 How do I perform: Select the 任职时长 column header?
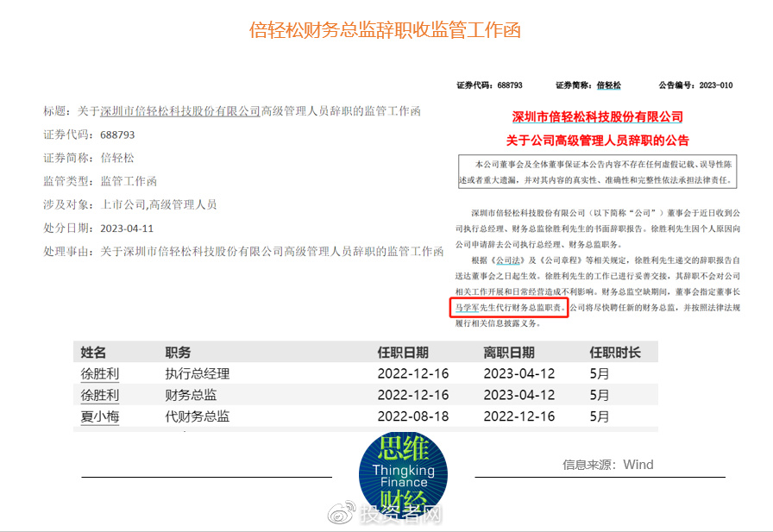[x=615, y=352]
